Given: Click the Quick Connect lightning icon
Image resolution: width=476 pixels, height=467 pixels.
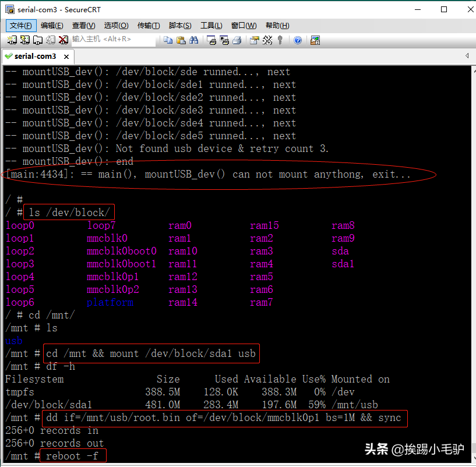Looking at the screenshot, I should click(x=24, y=40).
